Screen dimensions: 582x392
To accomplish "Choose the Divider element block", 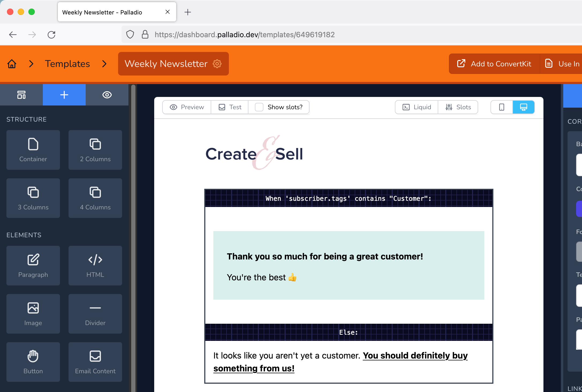I will tap(95, 314).
